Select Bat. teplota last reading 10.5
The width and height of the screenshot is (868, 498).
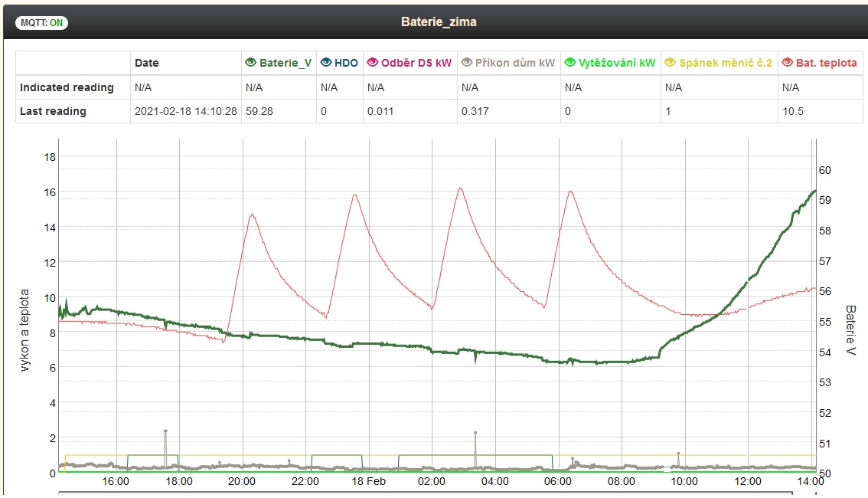point(793,111)
